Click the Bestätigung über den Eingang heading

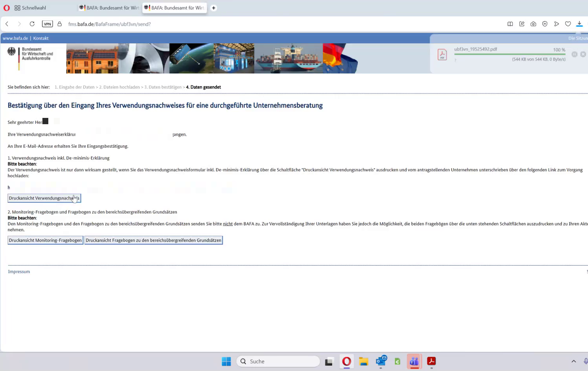pos(165,105)
